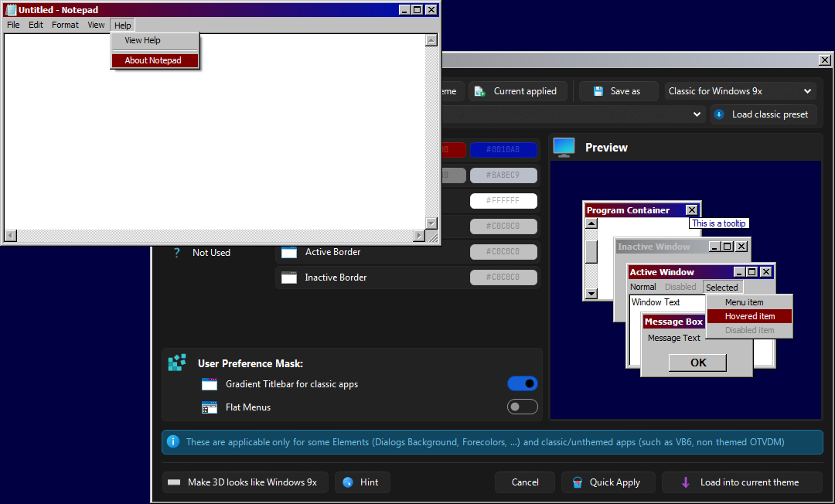Click Menu item in preview menu
The height and width of the screenshot is (504, 835).
tap(750, 302)
